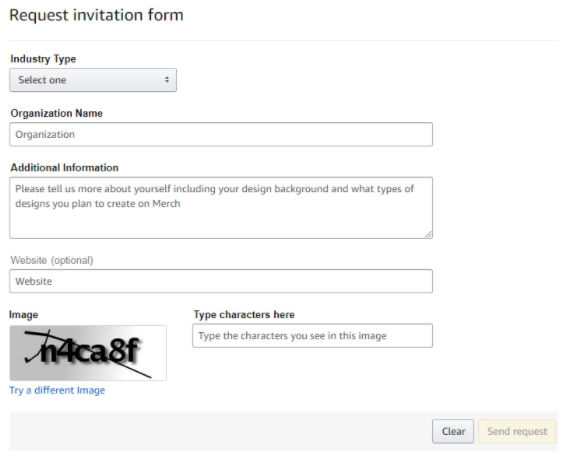Image resolution: width=561 pixels, height=458 pixels.
Task: Click the gray footer bar left of Clear
Action: (220, 431)
